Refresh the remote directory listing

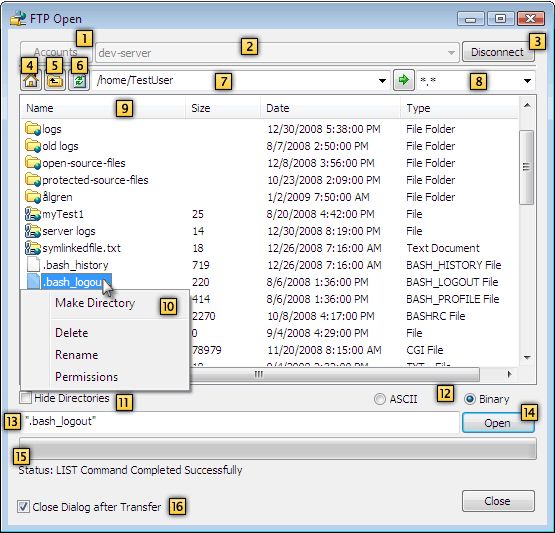[79, 81]
